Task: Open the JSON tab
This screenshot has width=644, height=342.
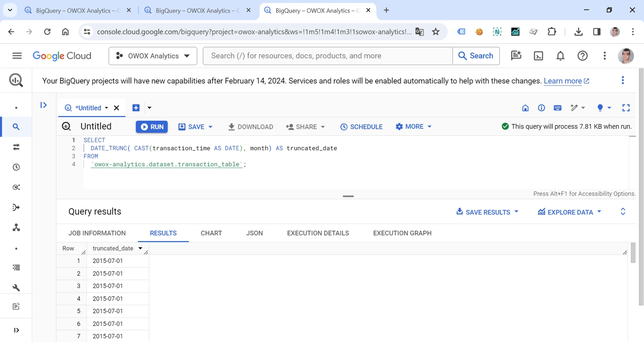Action: point(255,233)
